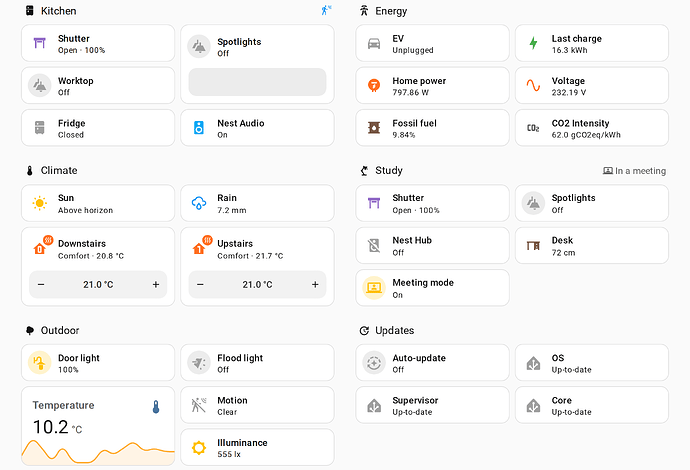Screen dimensions: 690x470
Task: Click the 7.2 mm rain value
Action: (232, 210)
